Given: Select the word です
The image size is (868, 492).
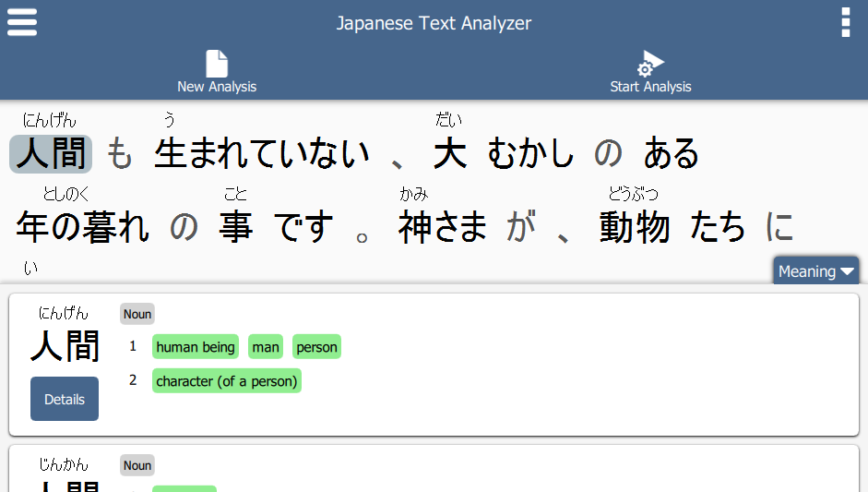Looking at the screenshot, I should click(303, 227).
